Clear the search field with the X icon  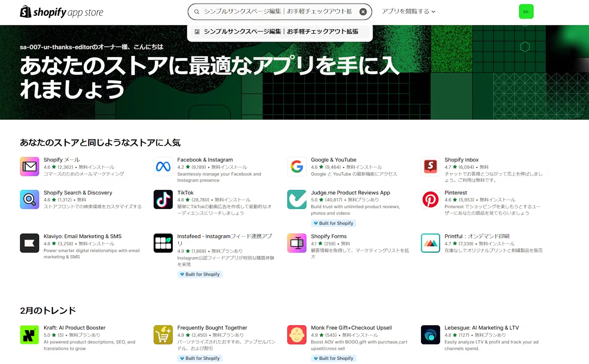(x=363, y=12)
